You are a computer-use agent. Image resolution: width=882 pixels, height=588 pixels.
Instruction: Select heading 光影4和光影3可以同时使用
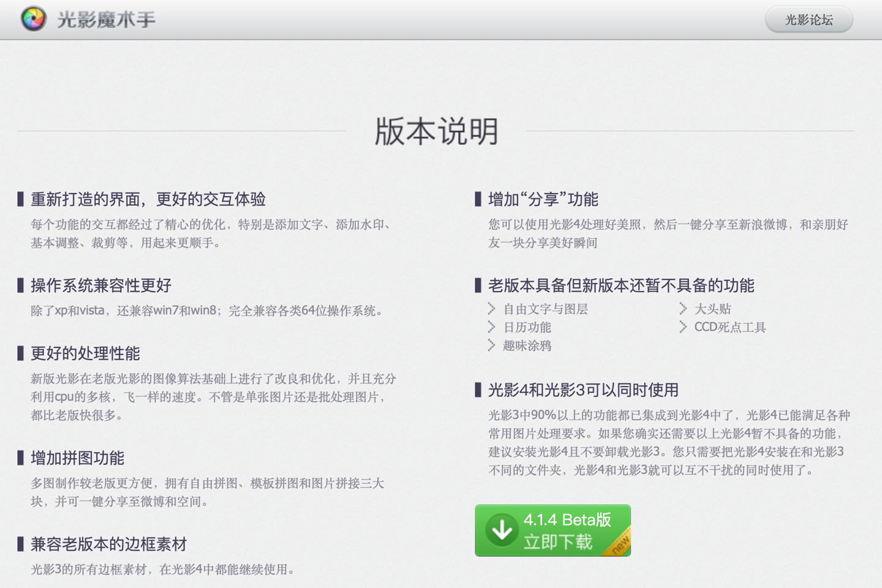pyautogui.click(x=583, y=390)
